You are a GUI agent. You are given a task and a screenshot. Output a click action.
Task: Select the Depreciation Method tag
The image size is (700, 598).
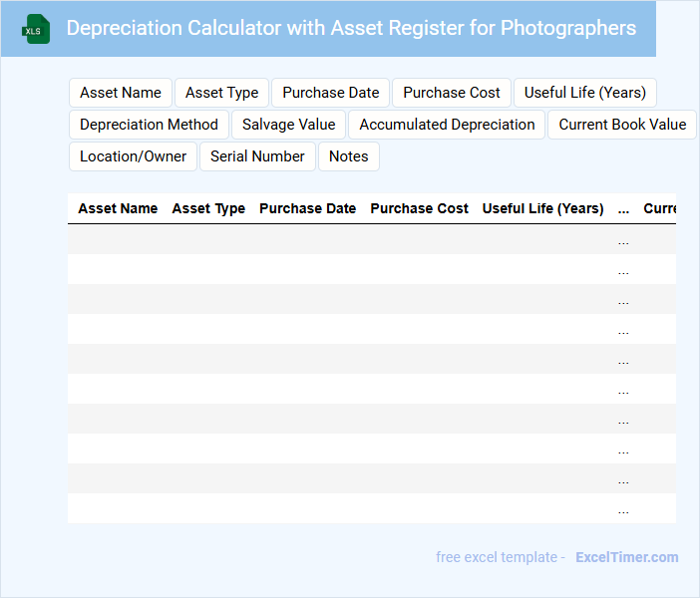(149, 125)
